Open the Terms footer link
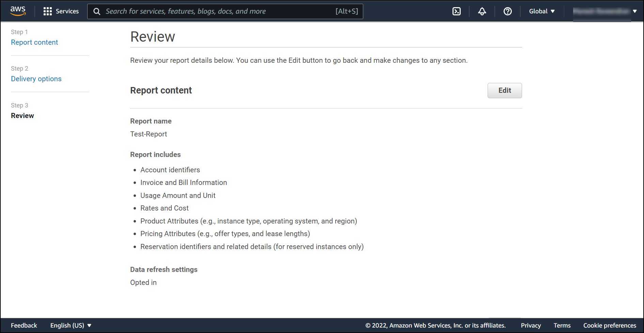The width and height of the screenshot is (644, 333). click(562, 325)
